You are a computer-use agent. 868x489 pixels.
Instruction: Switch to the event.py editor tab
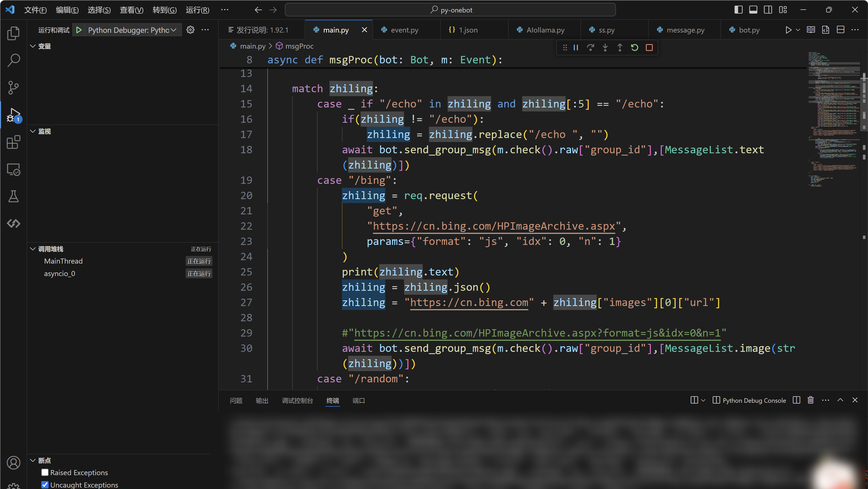click(404, 30)
